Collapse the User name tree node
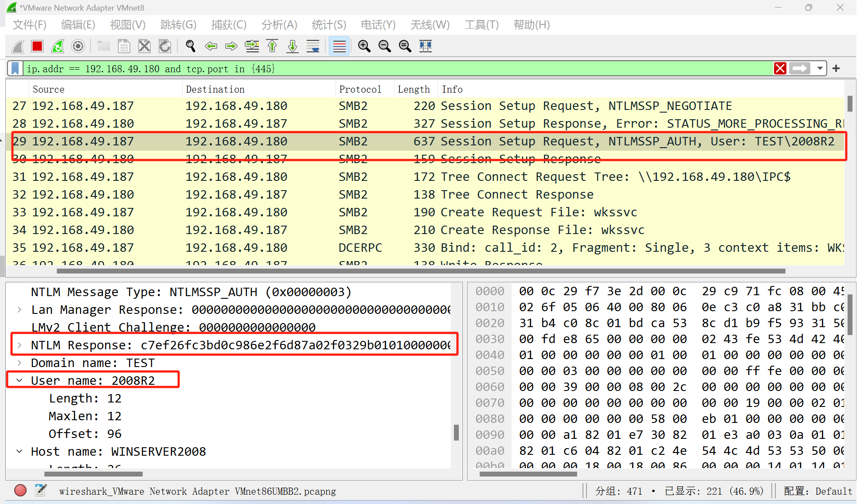 (20, 380)
